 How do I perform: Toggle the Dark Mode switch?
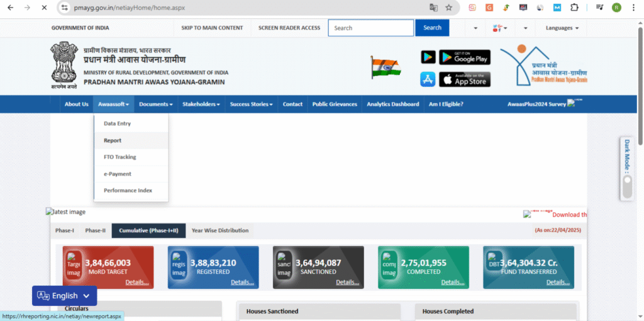tap(627, 188)
